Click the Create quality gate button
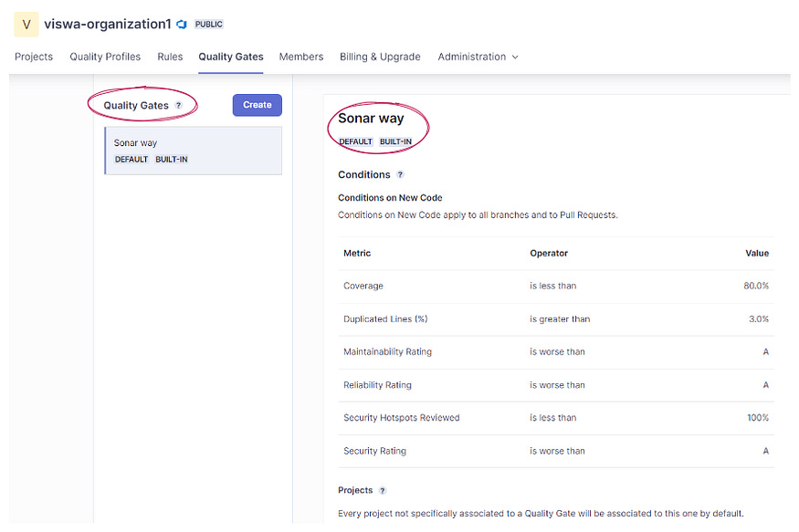Screen dimensions: 799x532 [x=257, y=105]
